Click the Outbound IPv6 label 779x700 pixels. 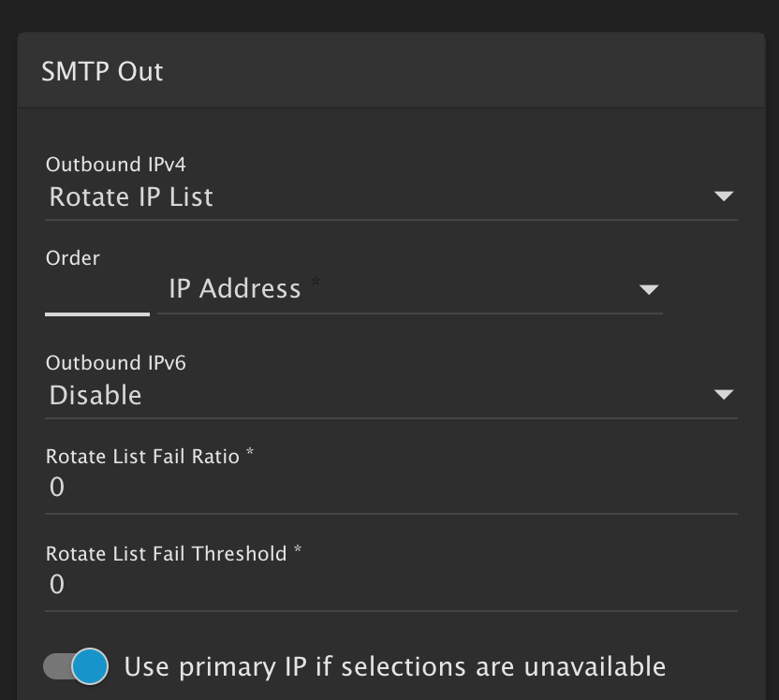point(116,363)
